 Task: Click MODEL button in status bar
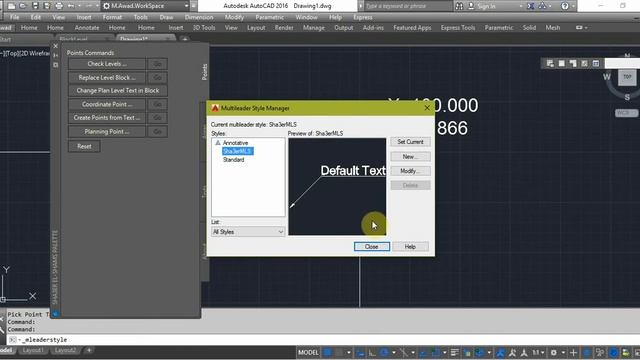coord(308,352)
